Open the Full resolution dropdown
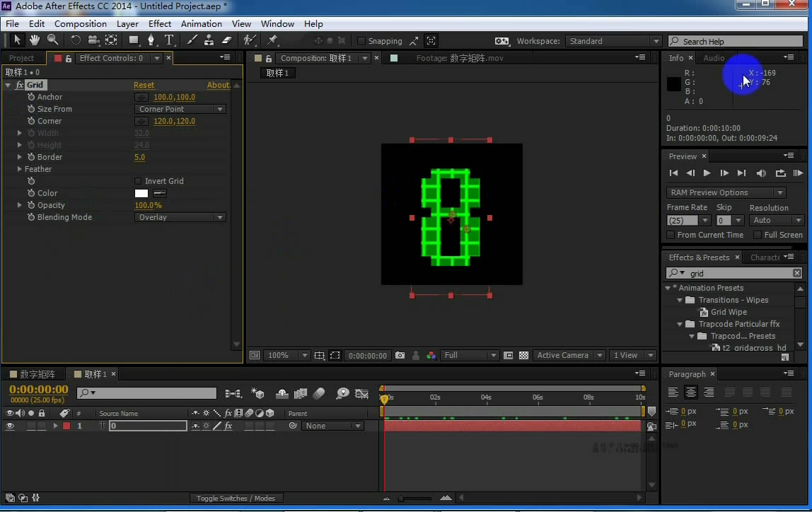The width and height of the screenshot is (812, 512). 469,355
